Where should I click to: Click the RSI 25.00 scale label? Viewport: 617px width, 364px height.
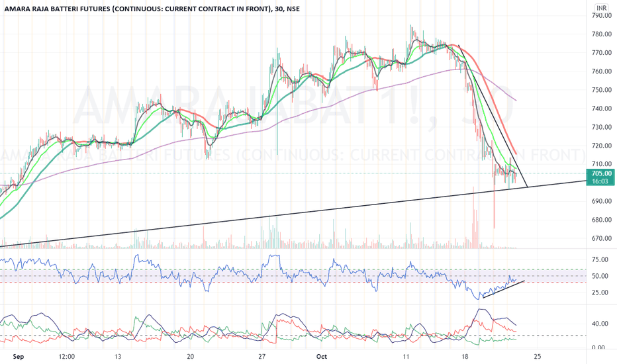click(x=600, y=293)
